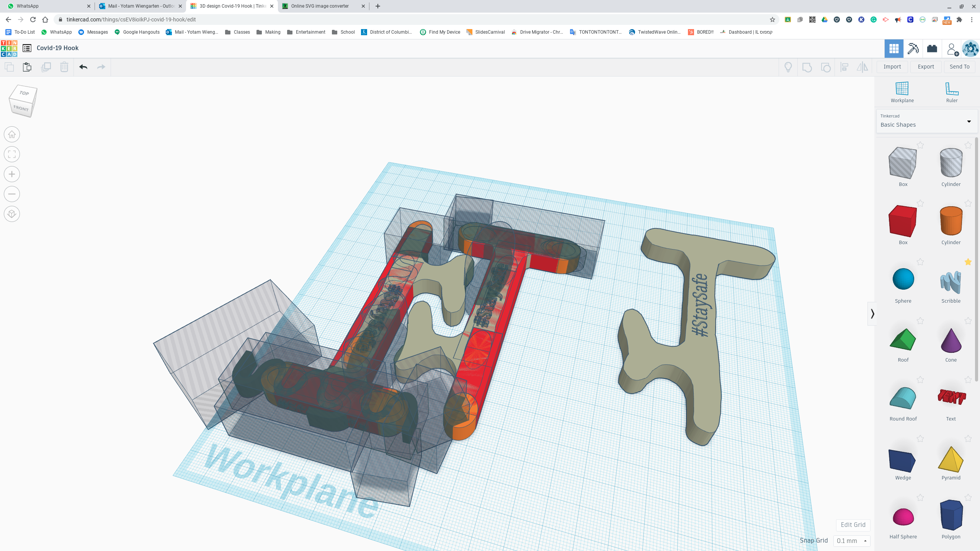Viewport: 980px width, 551px height.
Task: Invite people to collaborate icon
Action: point(952,49)
